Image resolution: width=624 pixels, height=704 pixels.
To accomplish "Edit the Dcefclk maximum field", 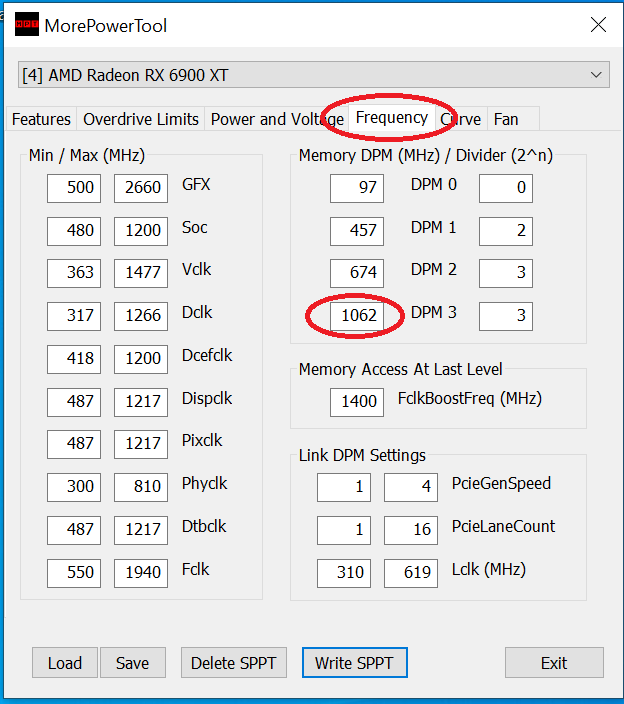I will click(x=141, y=359).
